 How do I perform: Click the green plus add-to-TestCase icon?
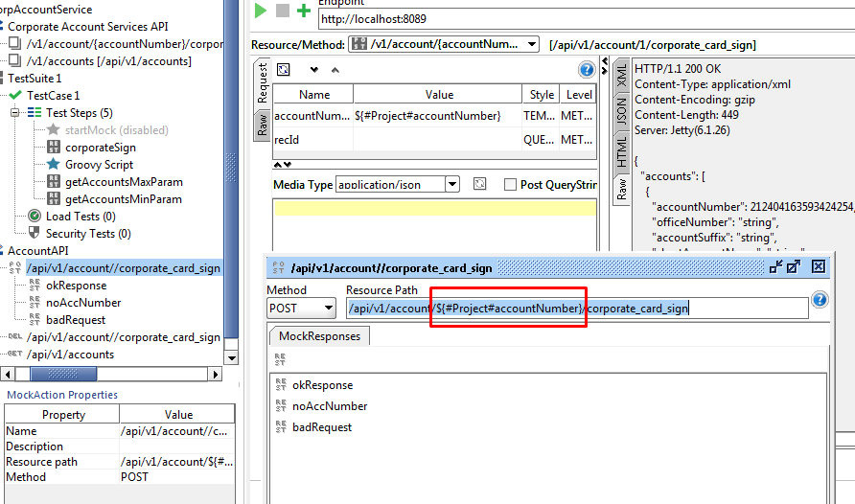tap(304, 11)
